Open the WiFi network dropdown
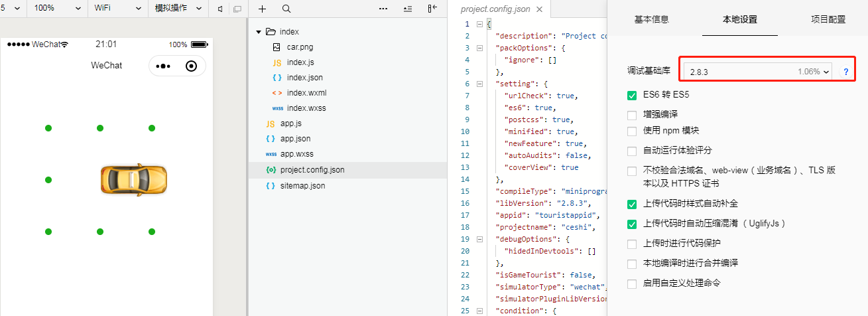Viewport: 868px width, 316px height. (x=117, y=9)
